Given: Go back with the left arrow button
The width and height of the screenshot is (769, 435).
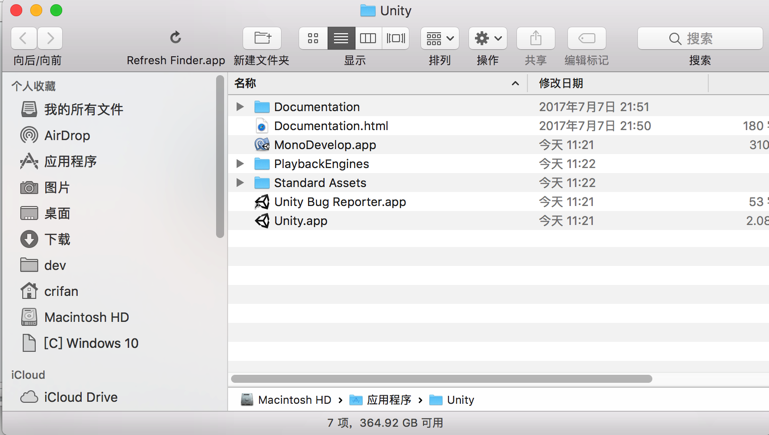Looking at the screenshot, I should point(24,38).
